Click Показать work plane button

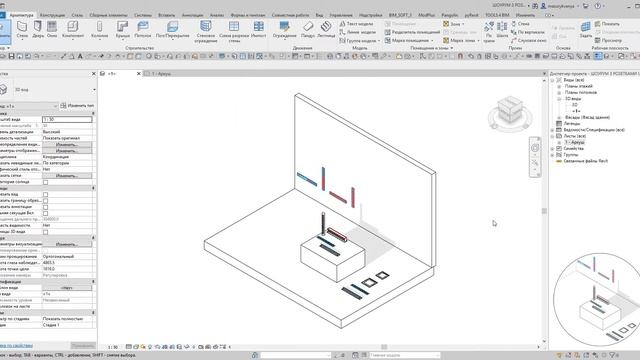tap(607, 24)
